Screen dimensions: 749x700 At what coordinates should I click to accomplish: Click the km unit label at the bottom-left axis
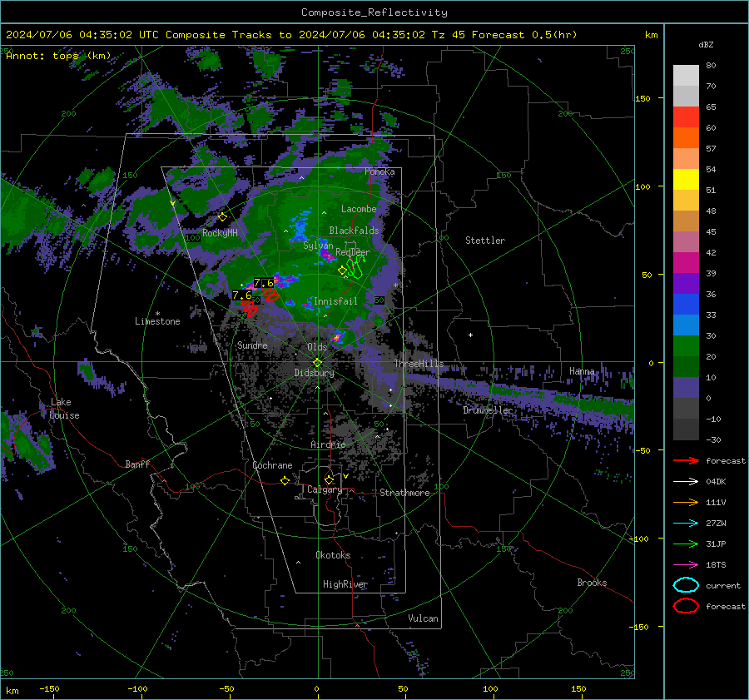point(12,691)
